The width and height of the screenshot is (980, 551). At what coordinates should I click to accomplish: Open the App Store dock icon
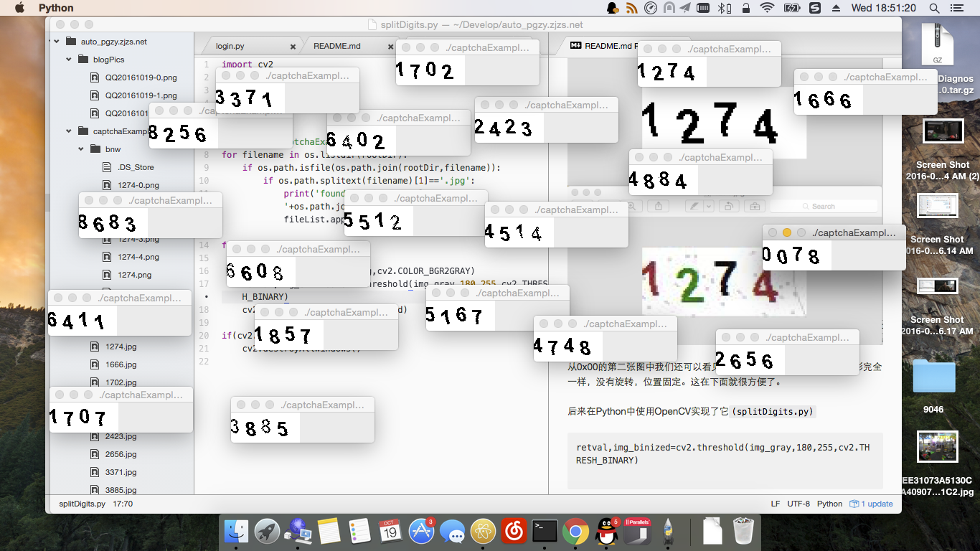pyautogui.click(x=421, y=532)
